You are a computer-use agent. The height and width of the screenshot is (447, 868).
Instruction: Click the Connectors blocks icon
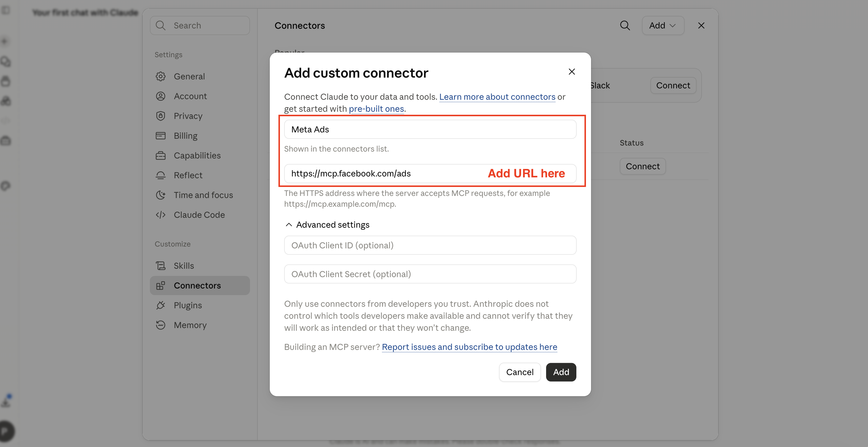(161, 286)
